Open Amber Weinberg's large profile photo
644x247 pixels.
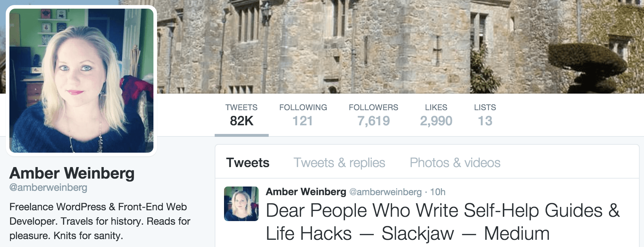pos(81,81)
